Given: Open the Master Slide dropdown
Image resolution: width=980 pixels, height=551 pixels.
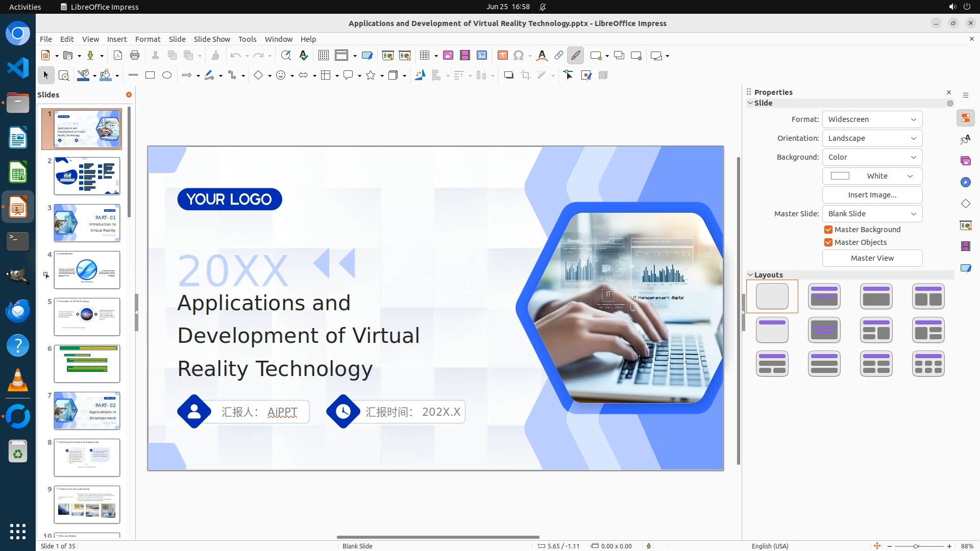Looking at the screenshot, I should click(x=872, y=214).
